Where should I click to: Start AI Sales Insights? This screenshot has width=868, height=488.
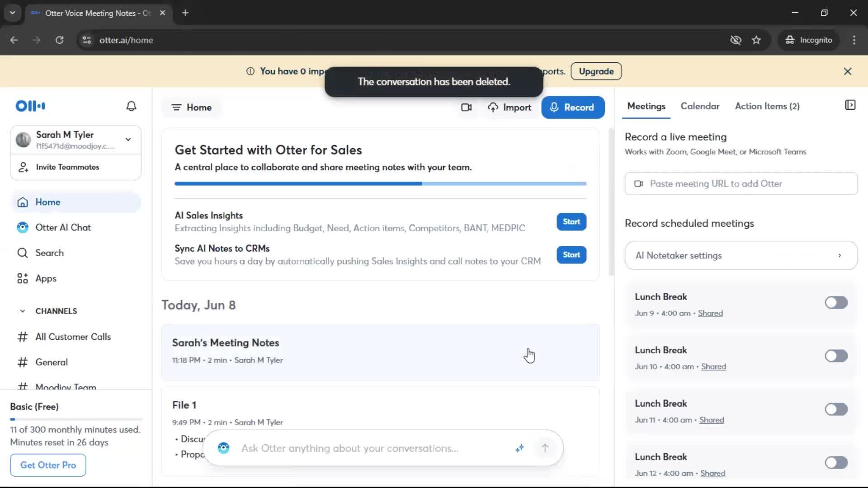[x=571, y=222]
